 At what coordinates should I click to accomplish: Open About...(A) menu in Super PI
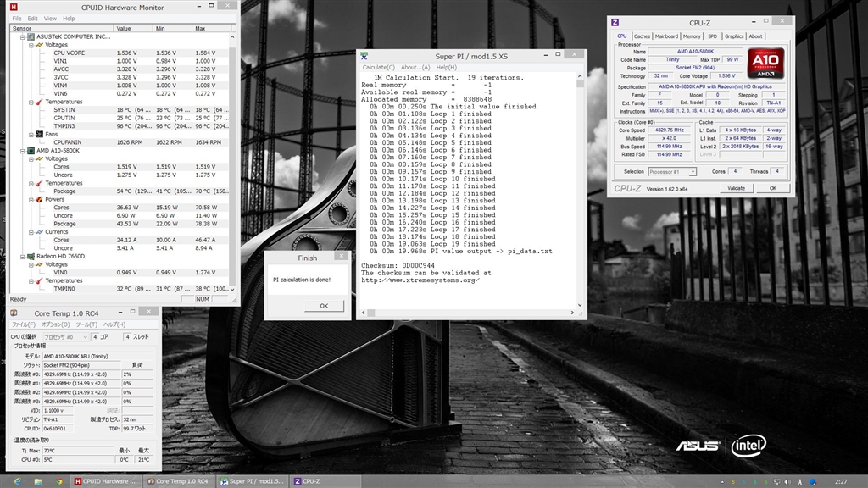(x=415, y=67)
